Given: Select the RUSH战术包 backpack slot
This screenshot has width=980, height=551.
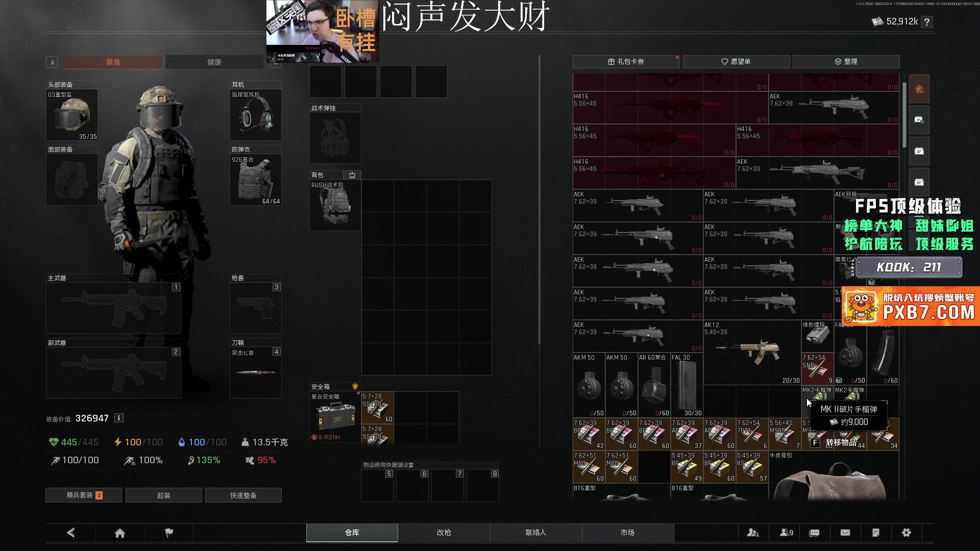Looking at the screenshot, I should point(335,205).
